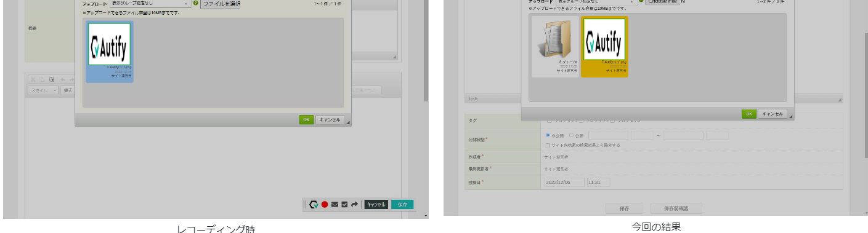Click green OK in current-result screenshot dialog
Image resolution: width=868 pixels, height=233 pixels.
(x=749, y=114)
